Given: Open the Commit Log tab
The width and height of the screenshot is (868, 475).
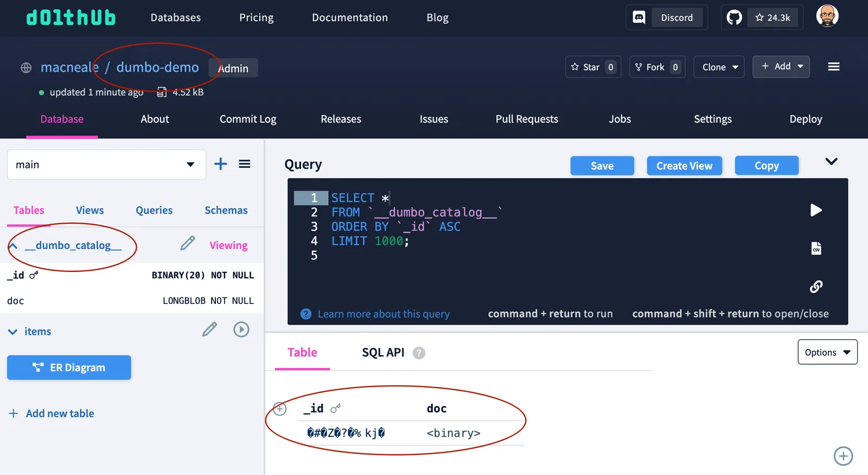Looking at the screenshot, I should (x=248, y=119).
